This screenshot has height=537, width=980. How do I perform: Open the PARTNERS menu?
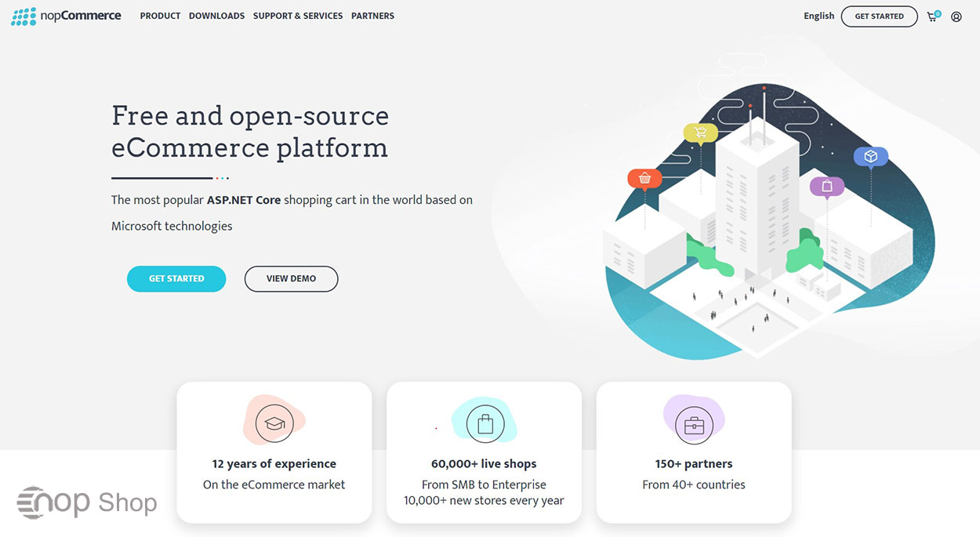(x=372, y=16)
